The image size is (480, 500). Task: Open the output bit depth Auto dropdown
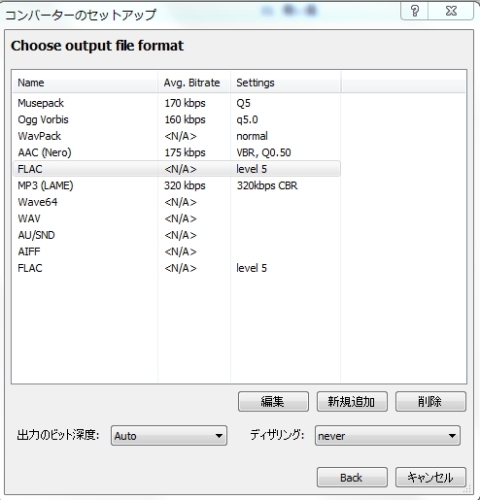[x=169, y=435]
